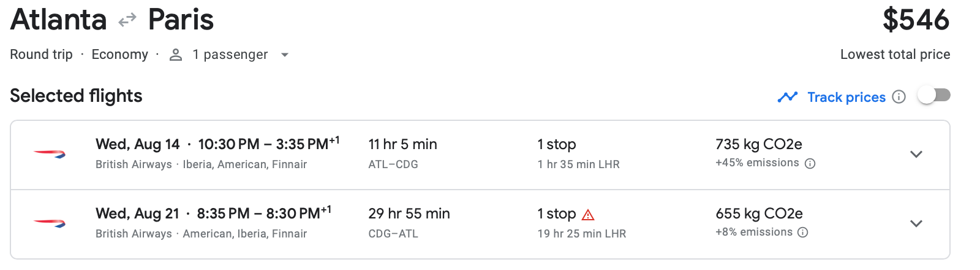Click British Airways logo on Aug 14 flight

tap(50, 154)
